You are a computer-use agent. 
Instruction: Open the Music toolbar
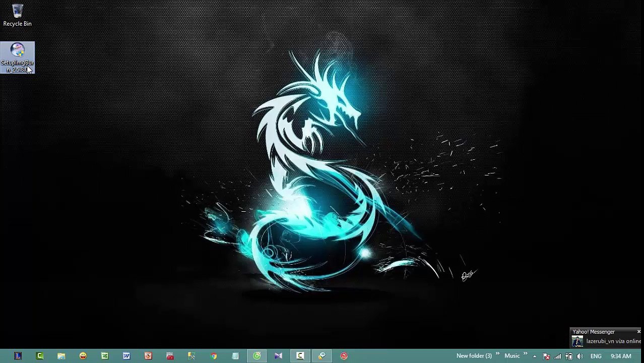pyautogui.click(x=512, y=356)
